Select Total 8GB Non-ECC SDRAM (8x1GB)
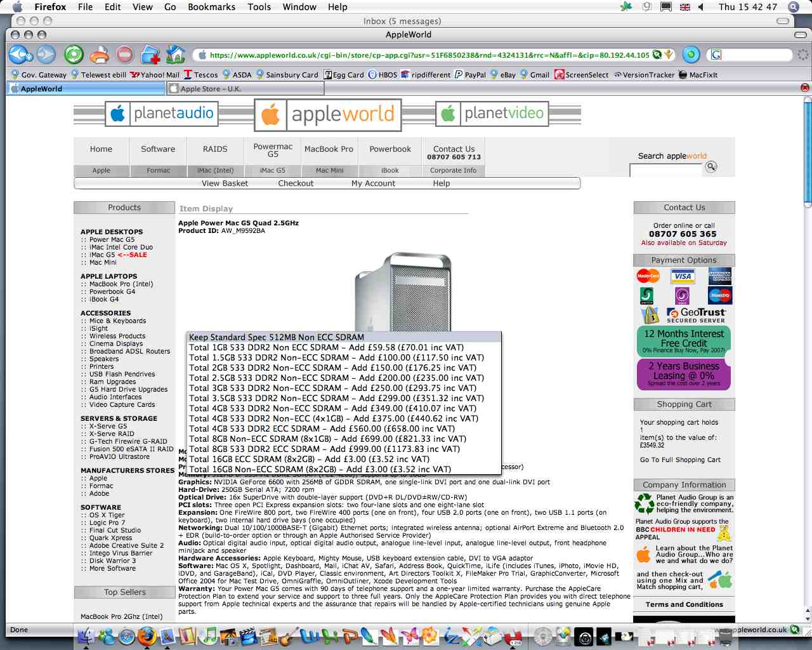The width and height of the screenshot is (812, 650). 344,439
